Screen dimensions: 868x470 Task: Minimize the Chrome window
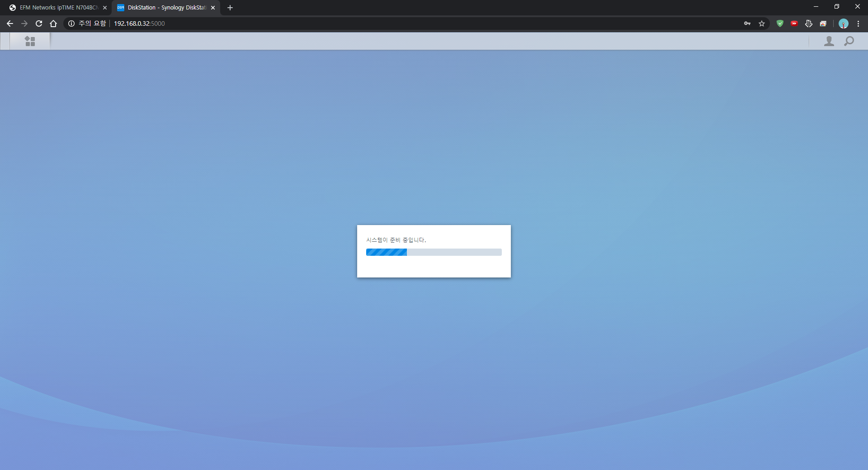(x=816, y=7)
